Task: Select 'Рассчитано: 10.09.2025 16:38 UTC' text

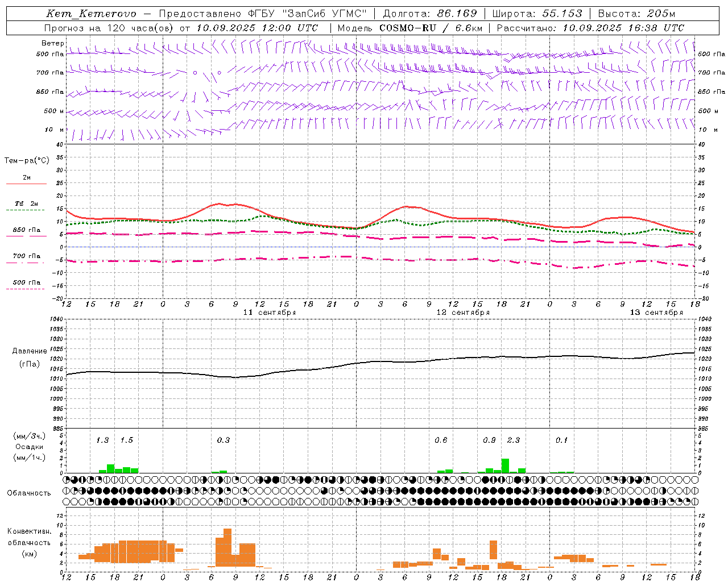Action: click(x=590, y=28)
